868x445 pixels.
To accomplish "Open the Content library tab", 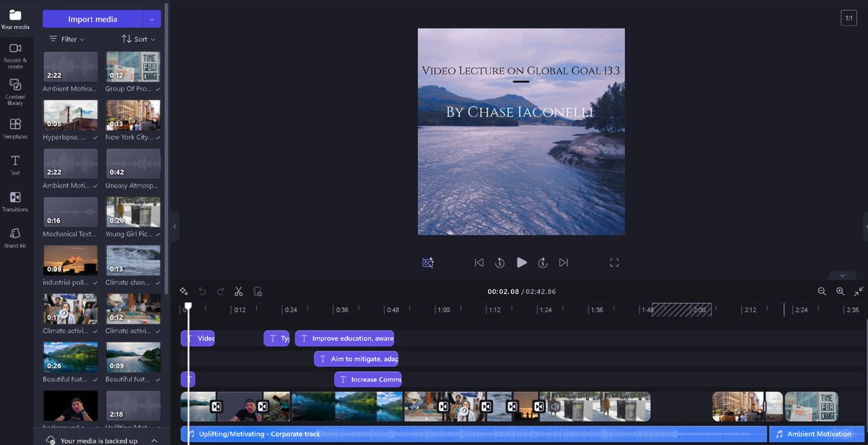I will click(x=15, y=92).
